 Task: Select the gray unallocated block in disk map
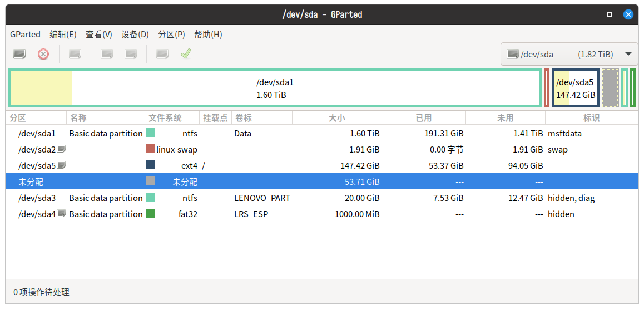click(610, 88)
